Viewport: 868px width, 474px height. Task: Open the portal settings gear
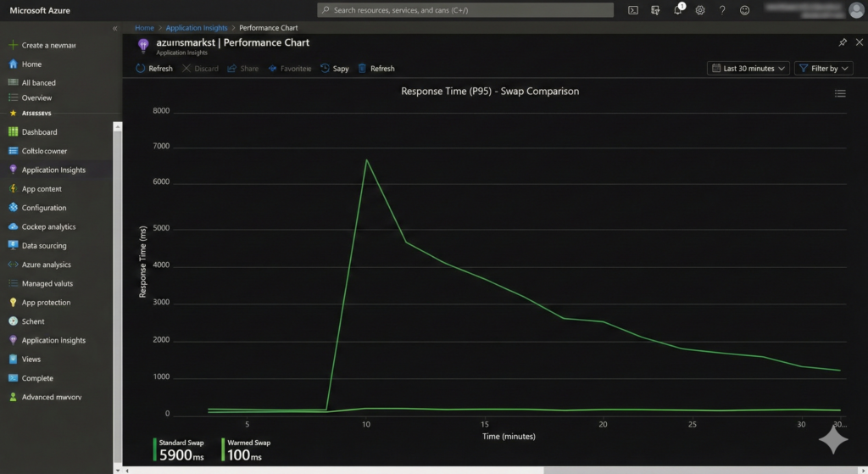coord(700,10)
